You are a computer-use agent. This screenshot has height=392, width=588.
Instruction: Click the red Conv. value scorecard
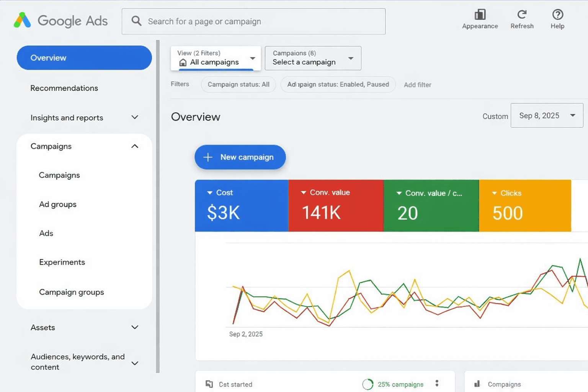click(x=336, y=206)
